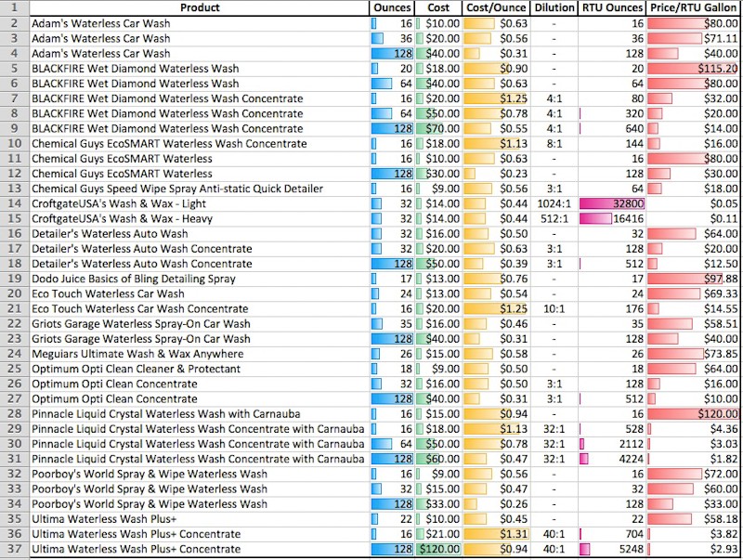743x560 pixels.
Task: Click the $33.00 Cost cell in row 34
Action: point(438,504)
